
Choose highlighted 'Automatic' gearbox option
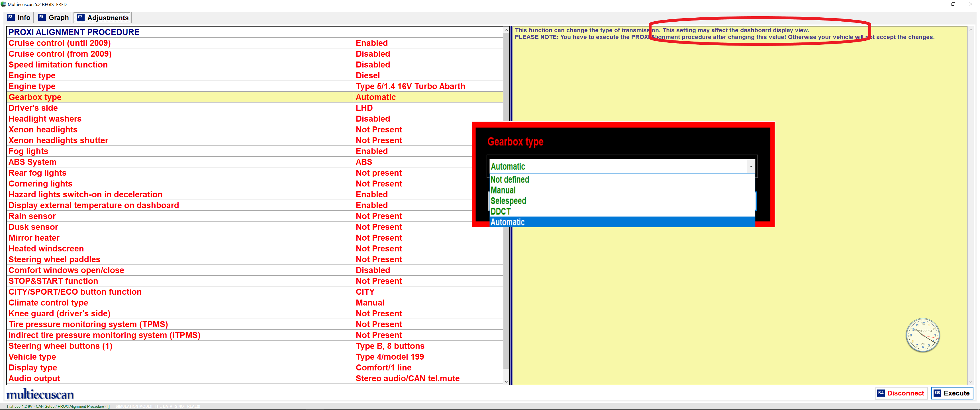pyautogui.click(x=622, y=222)
